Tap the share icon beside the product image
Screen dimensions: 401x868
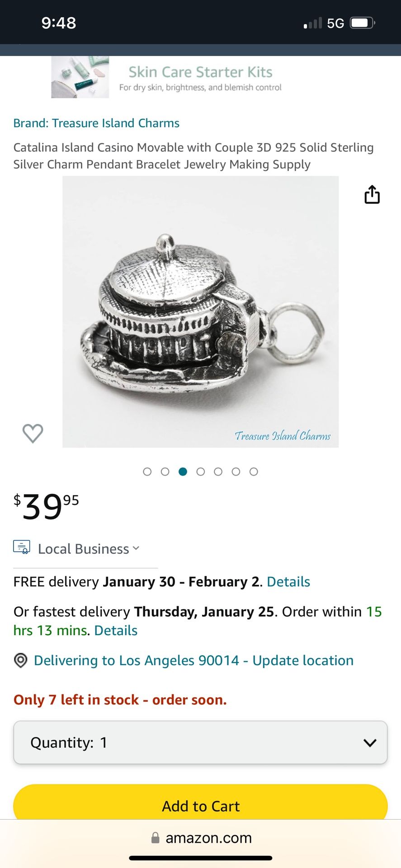pos(372,194)
